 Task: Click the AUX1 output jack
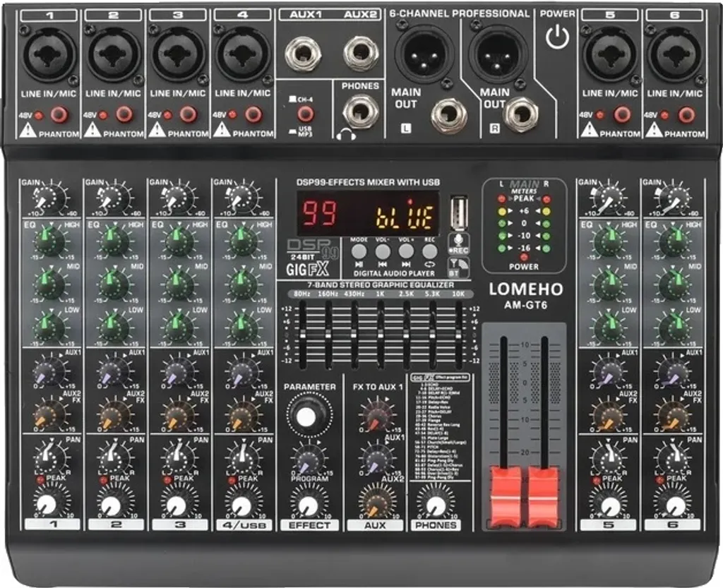tap(303, 54)
